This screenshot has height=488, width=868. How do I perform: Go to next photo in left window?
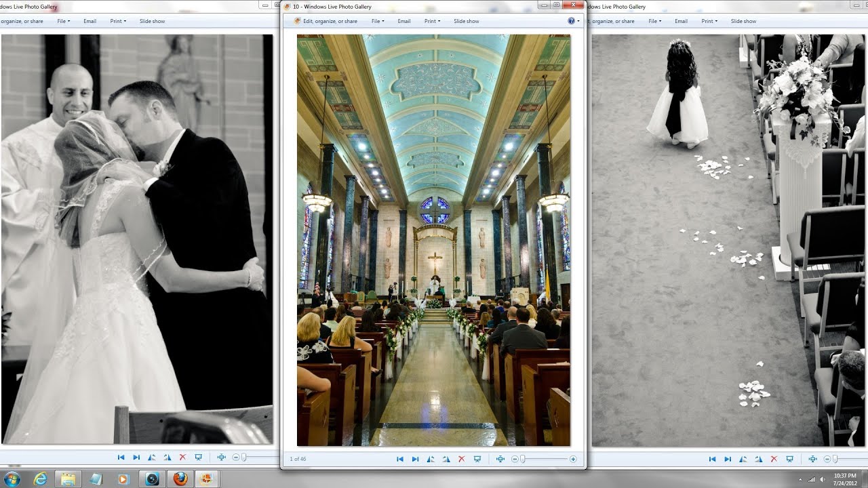pyautogui.click(x=136, y=457)
